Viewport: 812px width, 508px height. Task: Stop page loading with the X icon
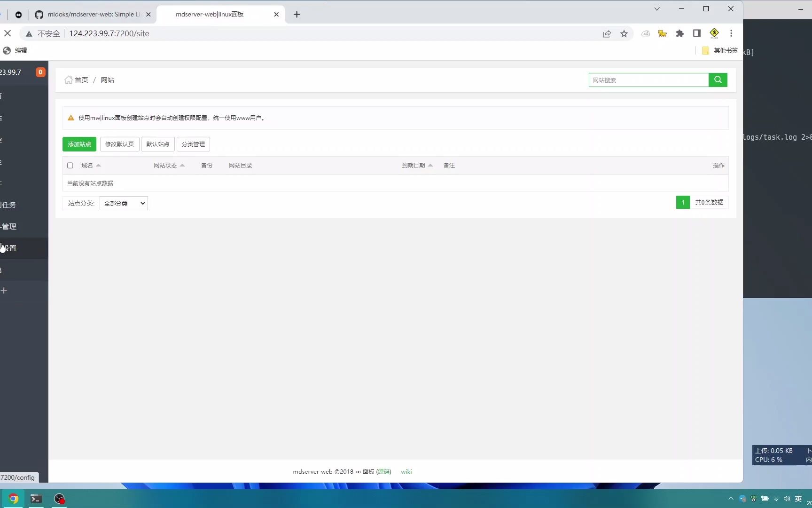tap(8, 33)
